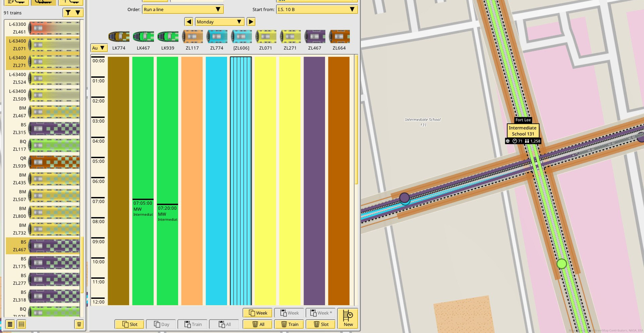Go to previous day with left arrow
644x333 pixels.
pyautogui.click(x=189, y=22)
